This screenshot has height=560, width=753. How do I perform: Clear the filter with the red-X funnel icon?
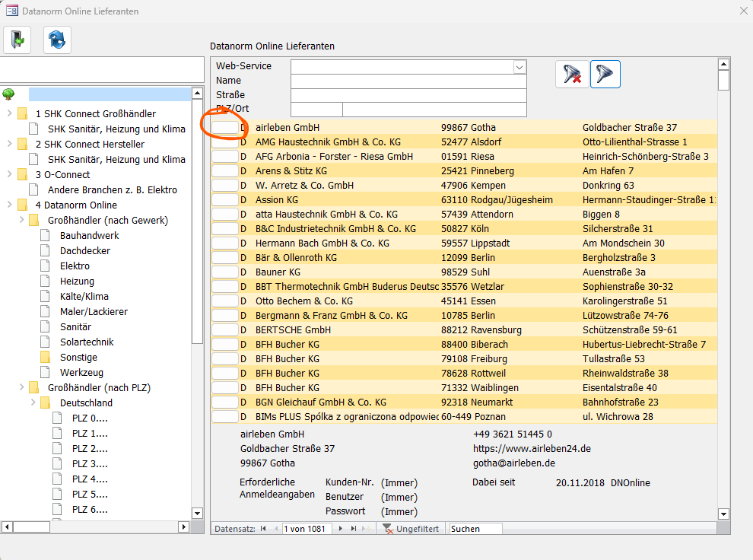571,75
